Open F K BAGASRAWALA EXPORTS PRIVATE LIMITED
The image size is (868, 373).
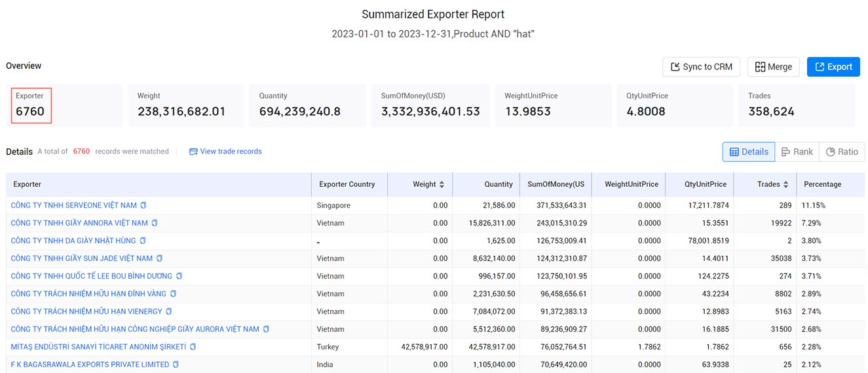90,364
